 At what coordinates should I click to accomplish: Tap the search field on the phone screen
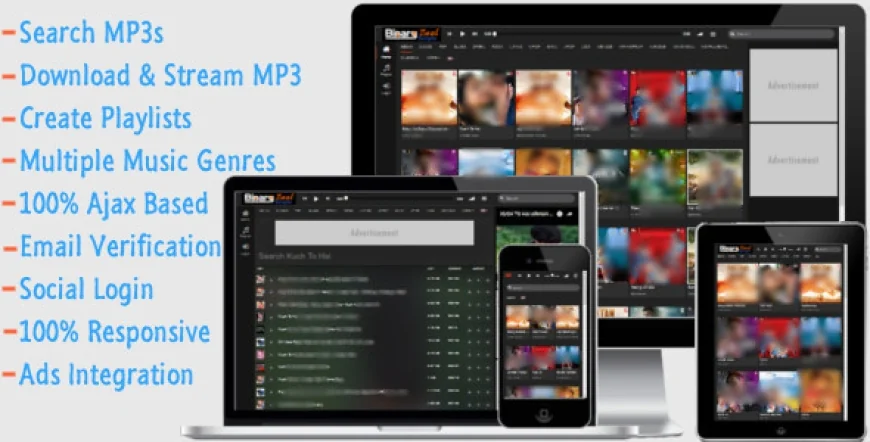[543, 288]
